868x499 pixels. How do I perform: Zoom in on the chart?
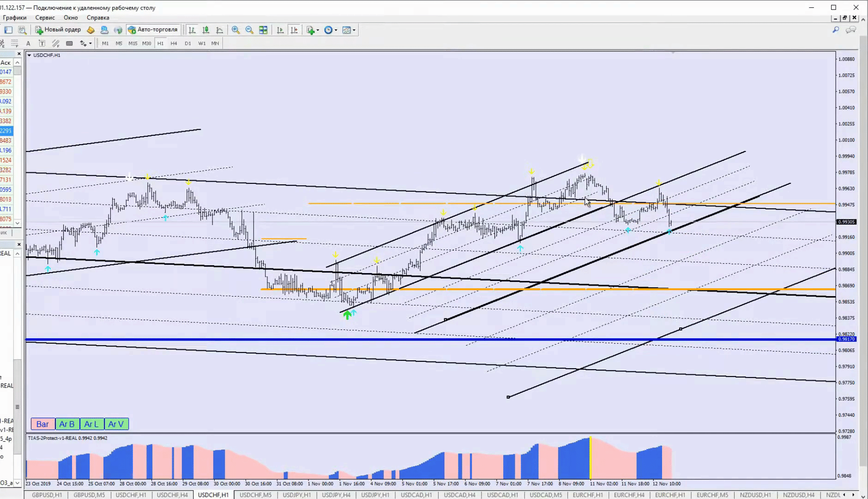click(235, 30)
